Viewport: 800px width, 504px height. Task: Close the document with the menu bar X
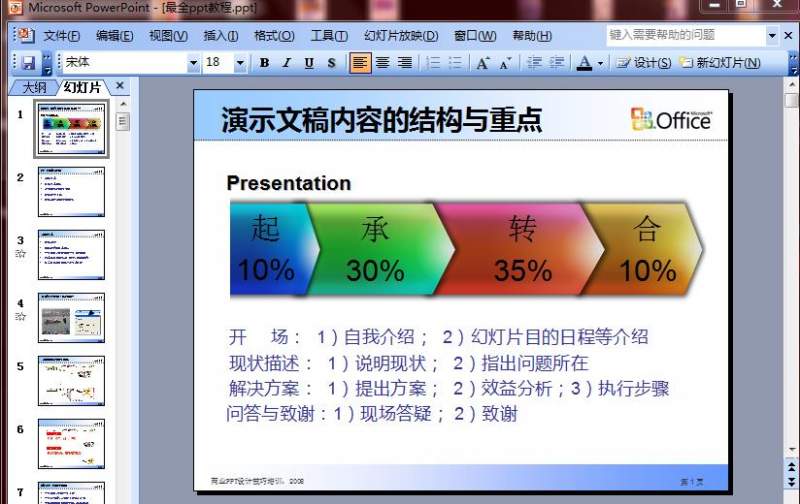click(788, 35)
